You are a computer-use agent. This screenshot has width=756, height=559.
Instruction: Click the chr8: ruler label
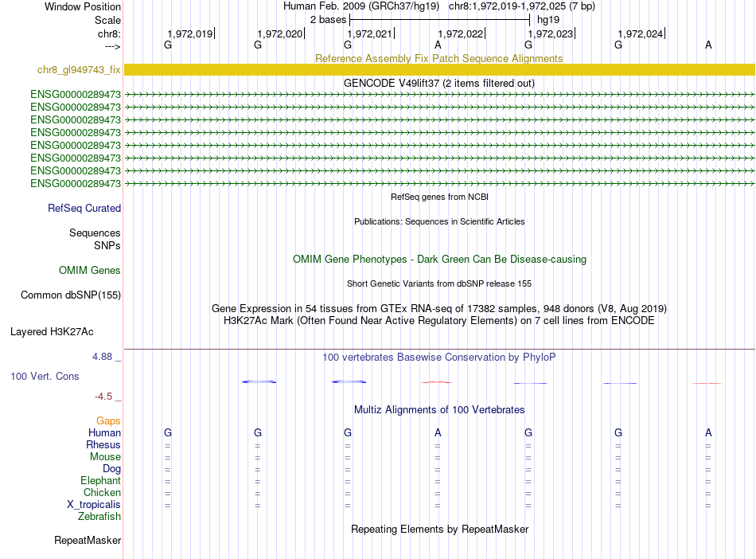click(109, 33)
